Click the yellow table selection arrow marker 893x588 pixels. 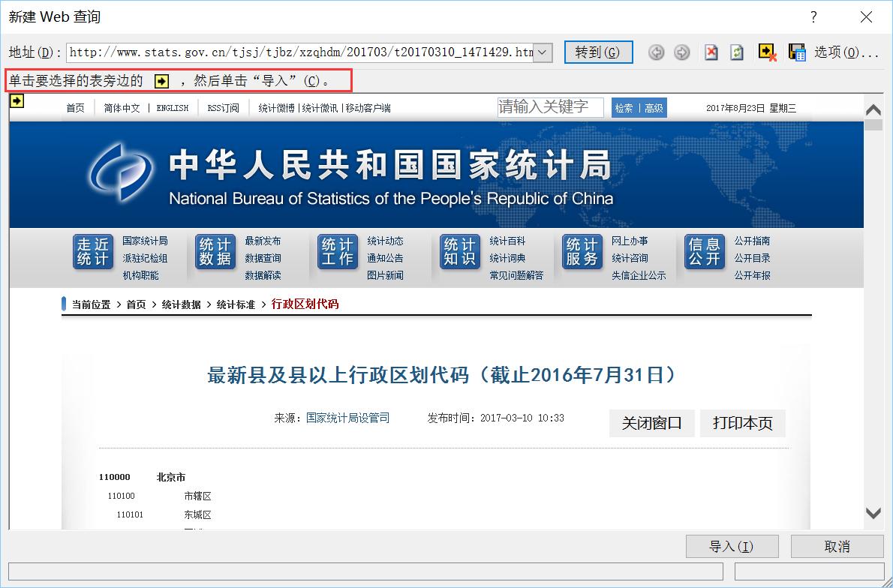[x=16, y=100]
